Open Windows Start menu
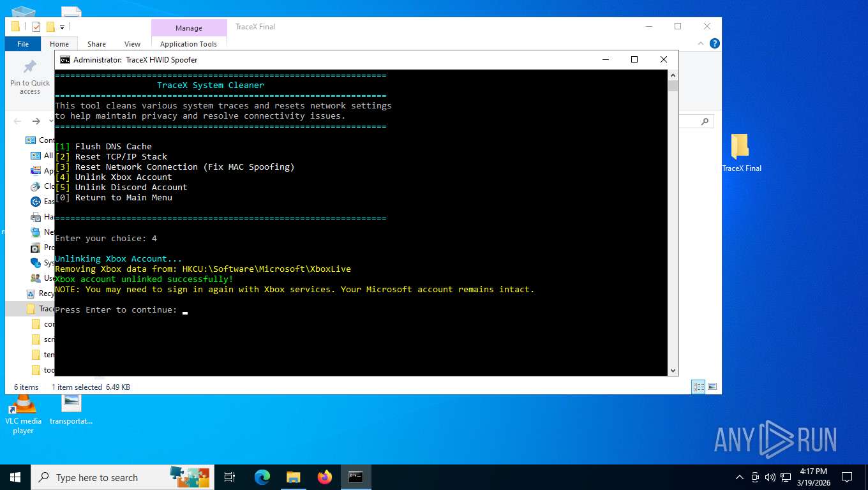Screen dimensions: 868x490 [x=15, y=477]
